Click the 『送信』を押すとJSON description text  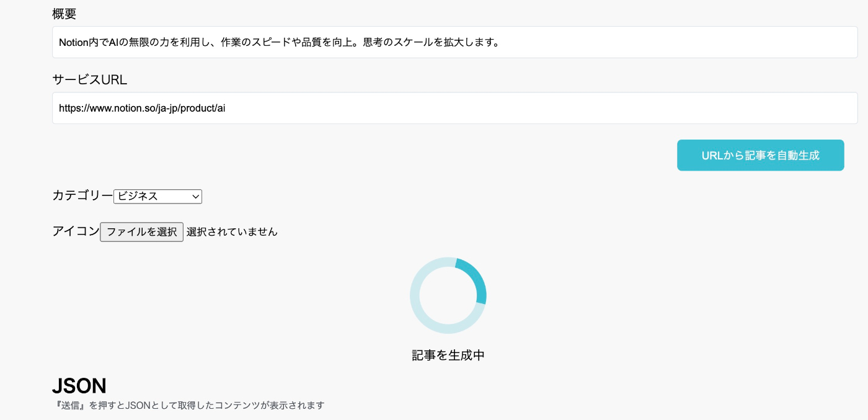(188, 406)
